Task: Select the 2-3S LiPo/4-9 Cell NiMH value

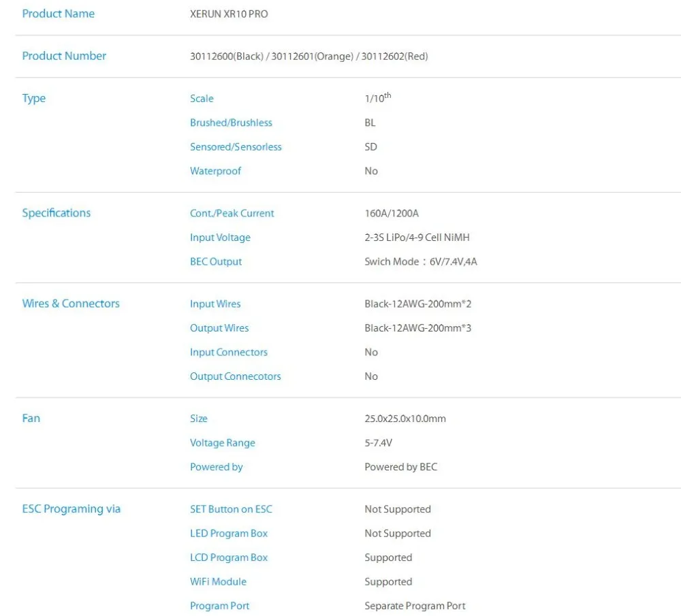Action: 417,238
